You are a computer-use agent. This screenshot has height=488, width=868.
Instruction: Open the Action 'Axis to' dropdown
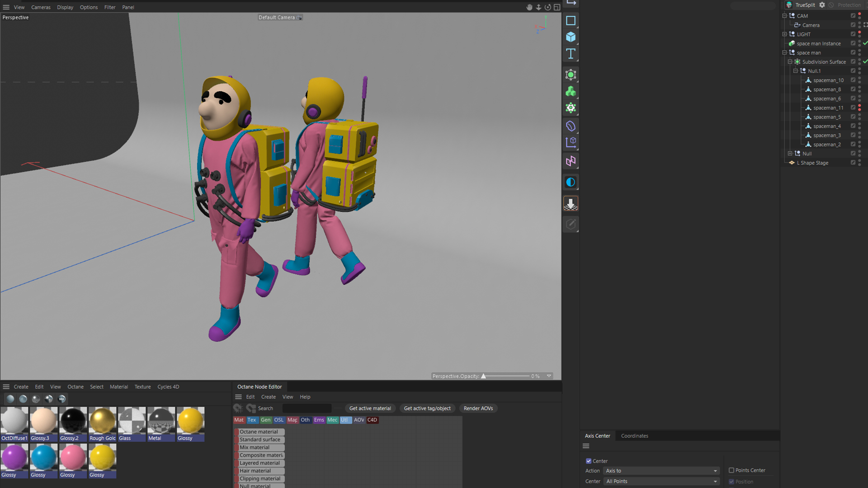pos(661,471)
